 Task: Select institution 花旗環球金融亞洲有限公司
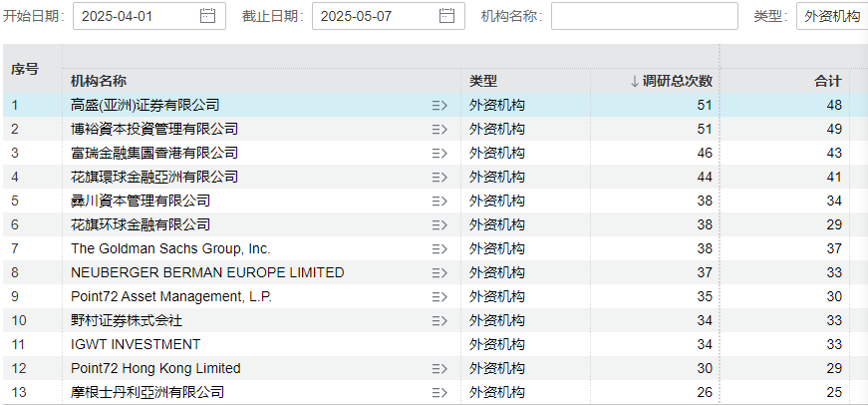(x=154, y=178)
